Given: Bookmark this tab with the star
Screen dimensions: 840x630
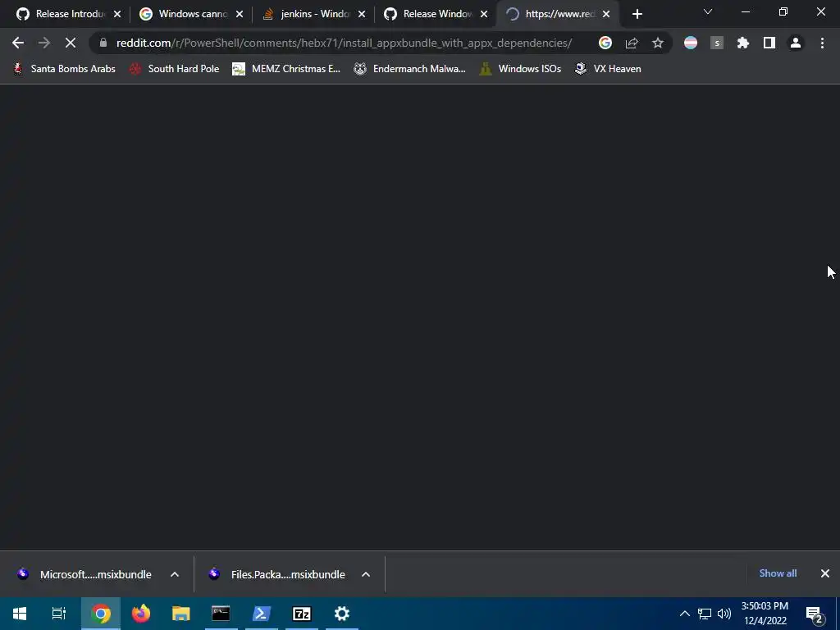Looking at the screenshot, I should pos(658,43).
